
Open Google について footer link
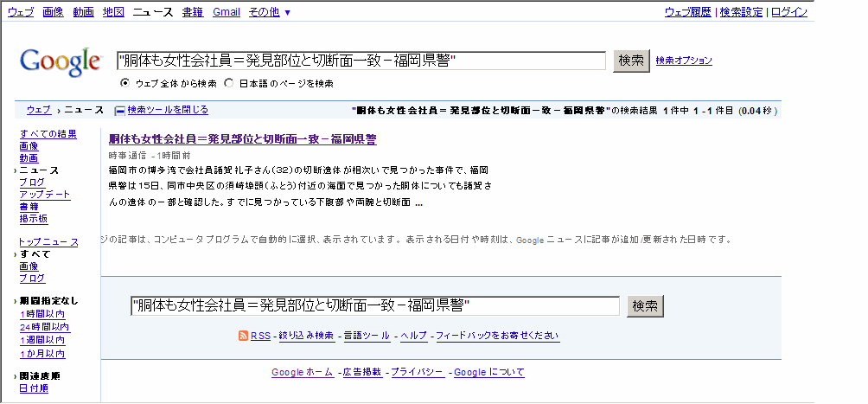point(489,372)
